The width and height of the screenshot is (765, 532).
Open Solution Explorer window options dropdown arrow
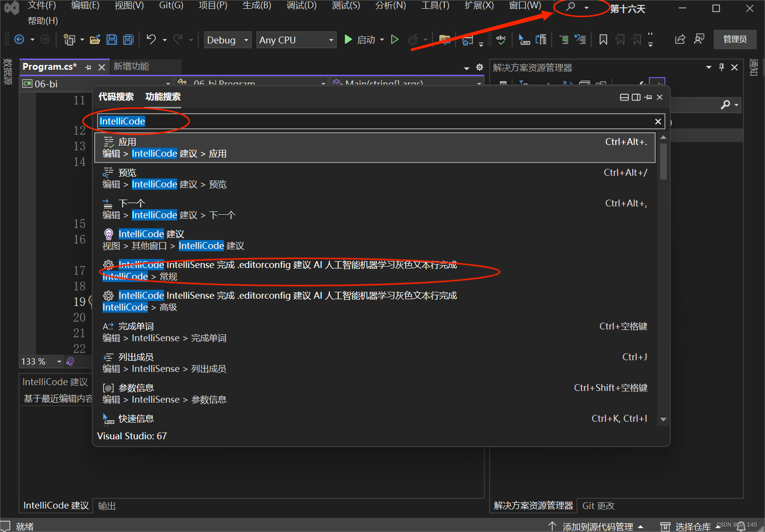tap(709, 67)
